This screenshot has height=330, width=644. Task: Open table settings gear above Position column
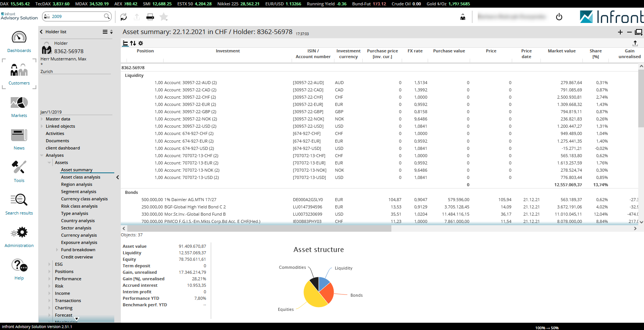tap(141, 43)
